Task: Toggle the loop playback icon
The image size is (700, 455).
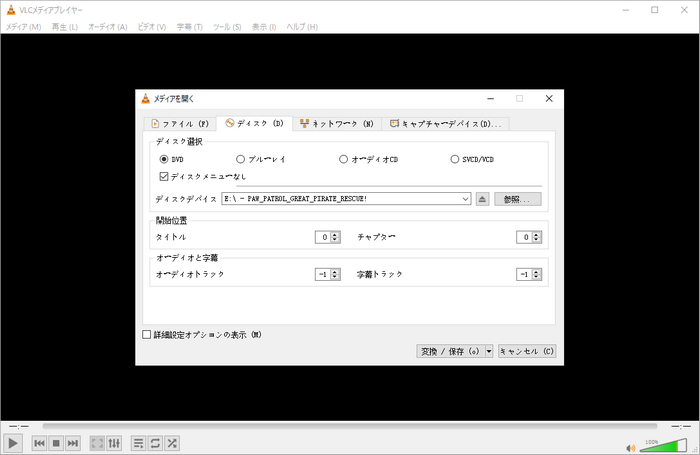Action: [155, 443]
